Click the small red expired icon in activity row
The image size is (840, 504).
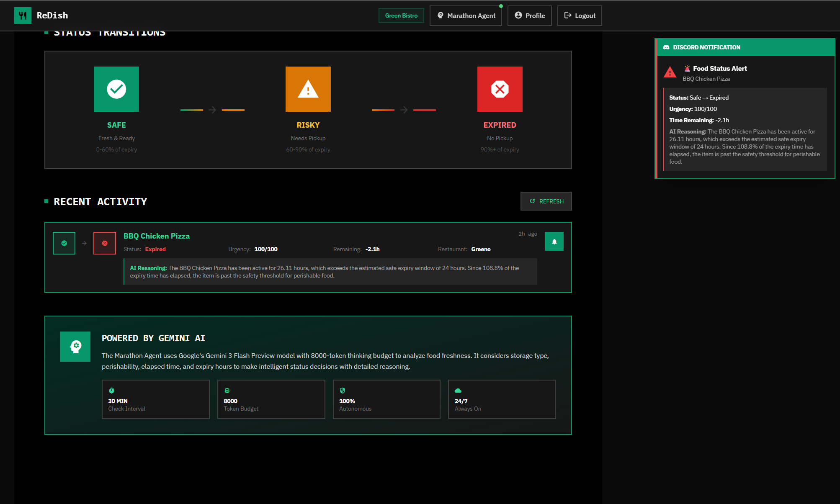[105, 243]
